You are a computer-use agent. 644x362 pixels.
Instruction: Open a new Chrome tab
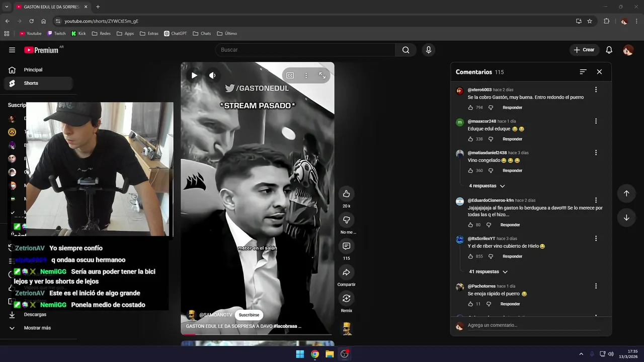pyautogui.click(x=98, y=7)
